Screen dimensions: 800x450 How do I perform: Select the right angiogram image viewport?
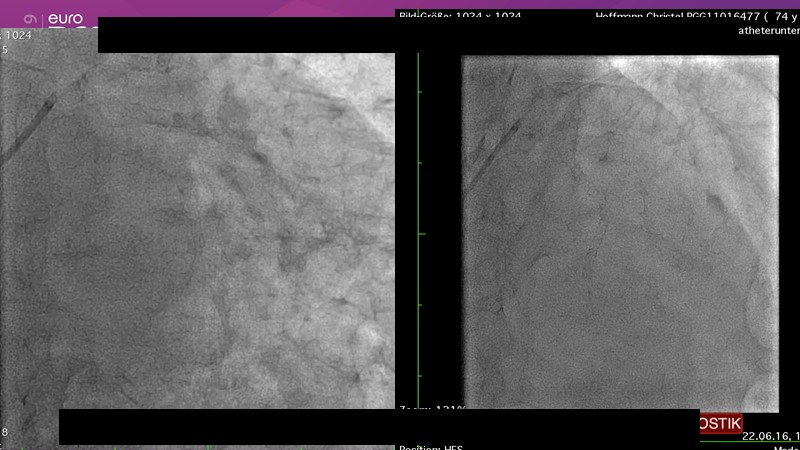619,232
